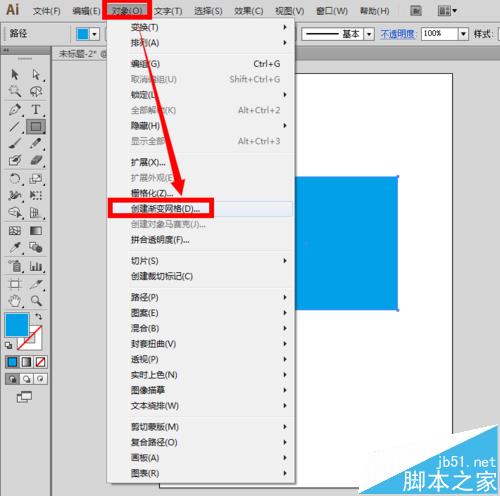The width and height of the screenshot is (500, 496).
Task: Select the Rotate tool
Action: pos(15,179)
